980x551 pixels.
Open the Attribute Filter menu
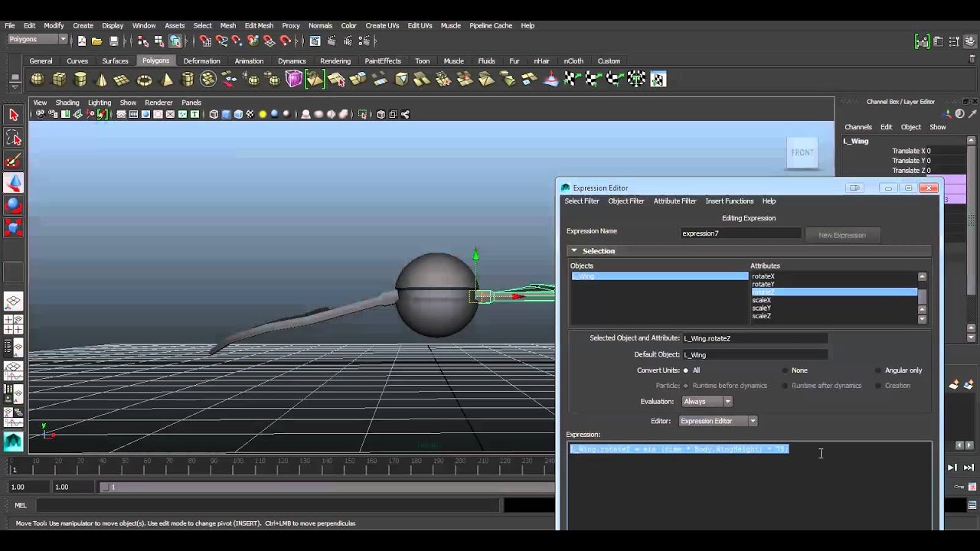pos(675,201)
